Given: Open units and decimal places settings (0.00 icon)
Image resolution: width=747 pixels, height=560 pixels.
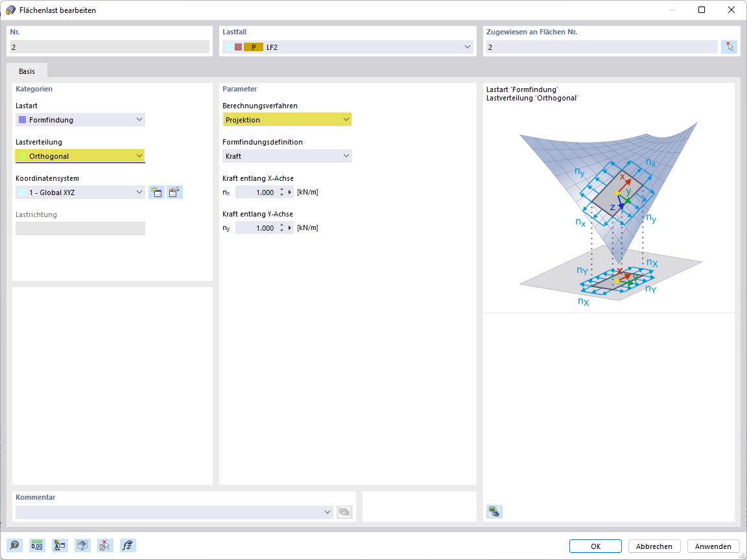Looking at the screenshot, I should pos(37,545).
